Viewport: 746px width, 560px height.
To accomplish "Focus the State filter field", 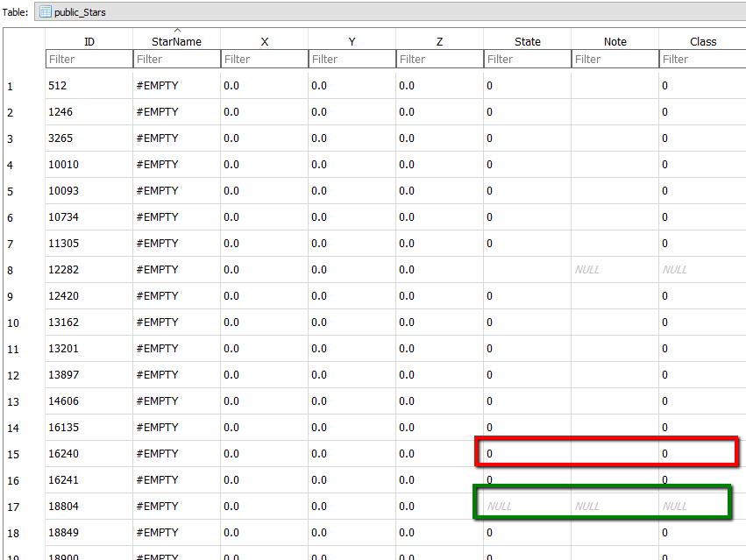I will coord(527,59).
